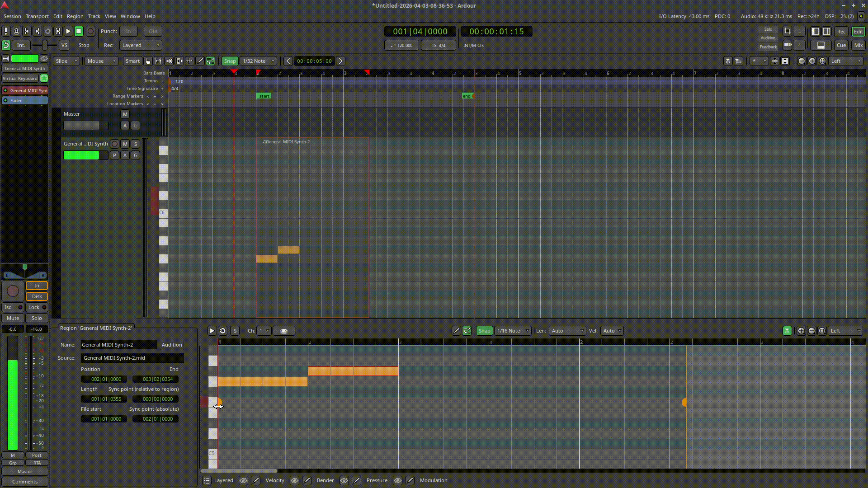Viewport: 868px width, 488px height.
Task: Open the Transport menu
Action: (37, 16)
